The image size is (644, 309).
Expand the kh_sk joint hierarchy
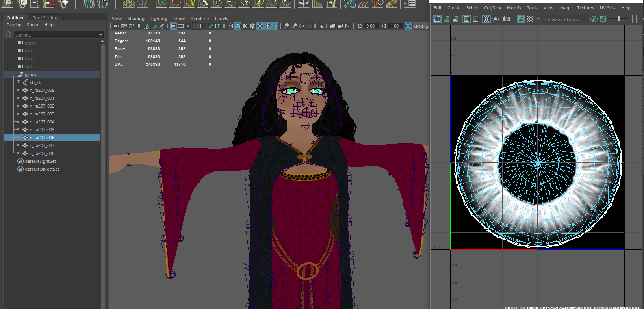18,82
